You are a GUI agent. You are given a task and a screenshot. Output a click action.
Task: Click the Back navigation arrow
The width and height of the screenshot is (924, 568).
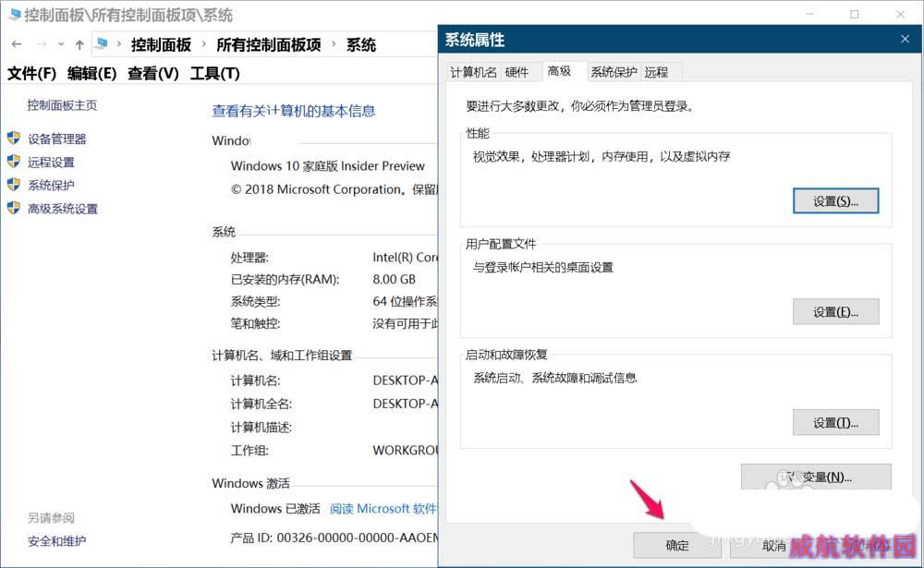[17, 44]
